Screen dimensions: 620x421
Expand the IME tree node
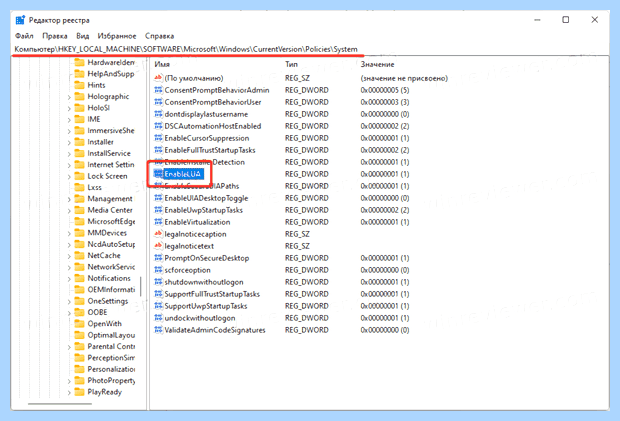pos(69,119)
